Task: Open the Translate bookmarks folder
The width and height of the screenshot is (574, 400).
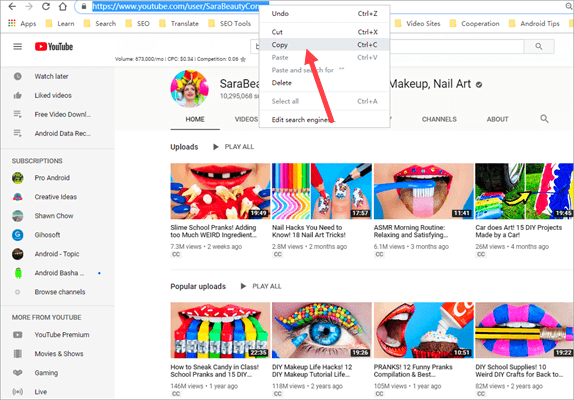Action: (179, 23)
